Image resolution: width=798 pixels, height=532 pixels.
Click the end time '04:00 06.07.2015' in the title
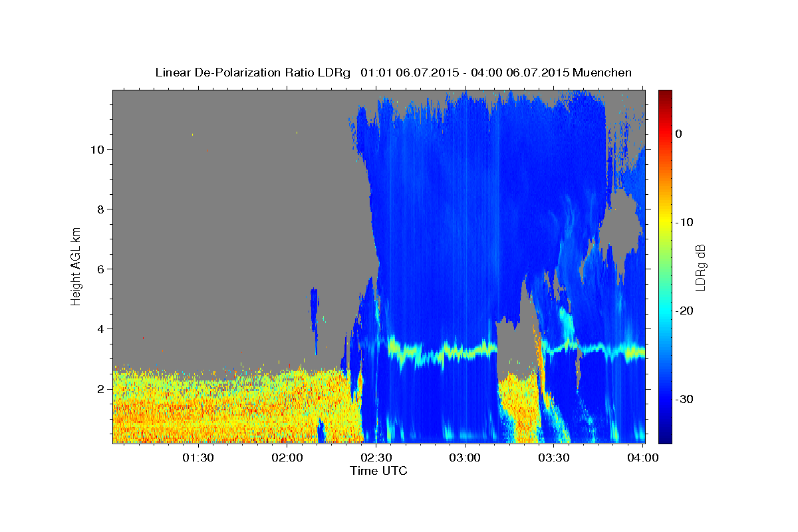point(519,72)
